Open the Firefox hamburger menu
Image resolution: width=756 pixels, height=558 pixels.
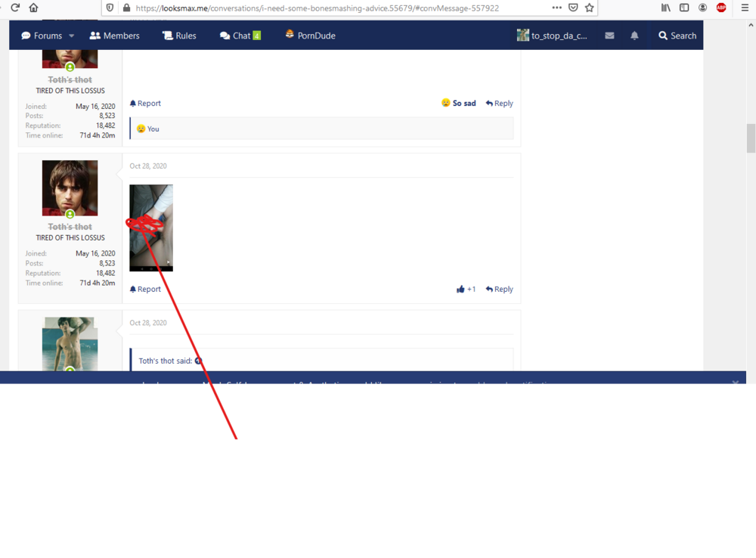(x=745, y=8)
